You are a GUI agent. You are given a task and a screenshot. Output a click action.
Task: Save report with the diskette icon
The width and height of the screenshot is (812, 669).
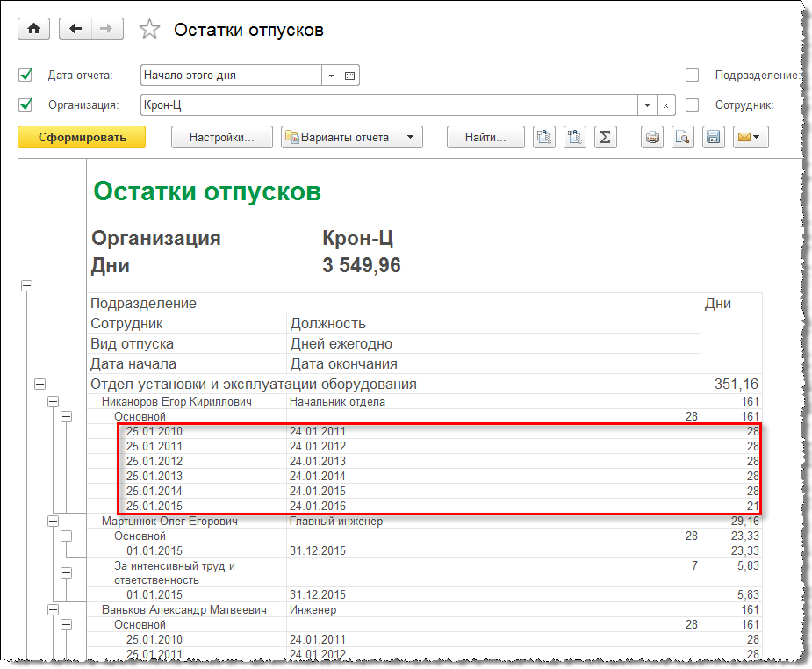click(x=713, y=137)
